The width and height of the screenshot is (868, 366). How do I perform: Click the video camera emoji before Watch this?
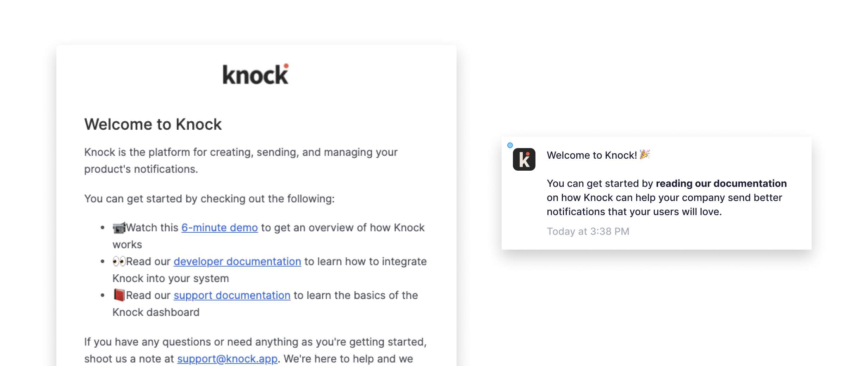tap(119, 228)
